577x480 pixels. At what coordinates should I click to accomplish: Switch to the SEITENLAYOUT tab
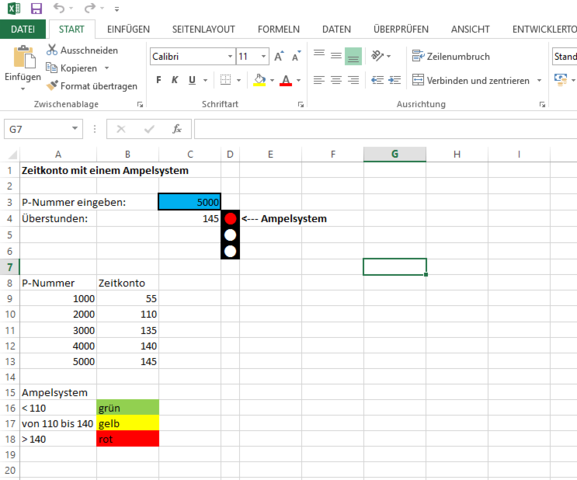pyautogui.click(x=203, y=29)
